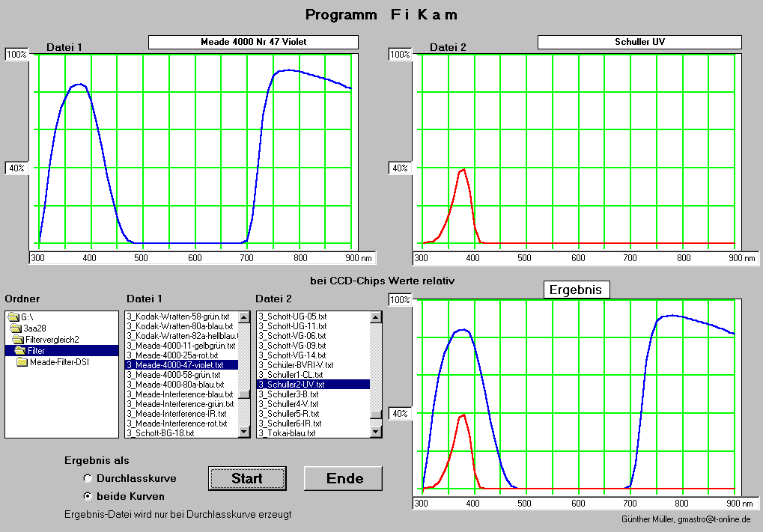The image size is (763, 532).
Task: Click the Filtervergleich2 folder icon
Action: click(19, 340)
